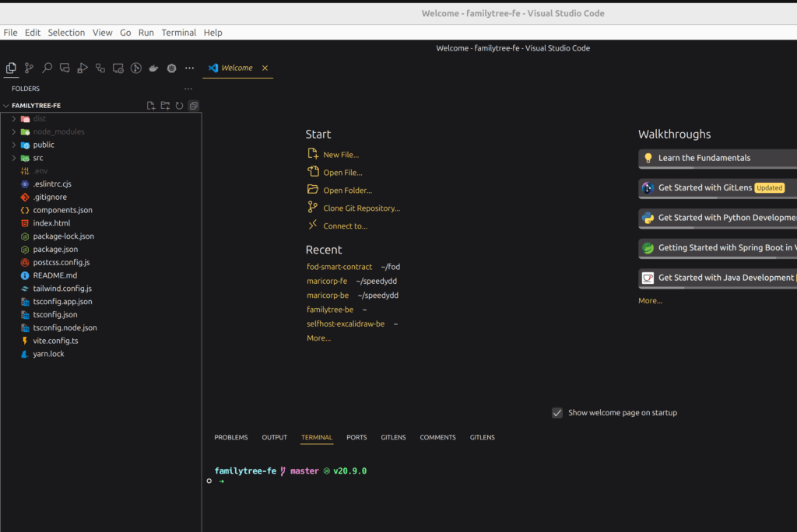
Task: Open the View menu
Action: [x=102, y=33]
